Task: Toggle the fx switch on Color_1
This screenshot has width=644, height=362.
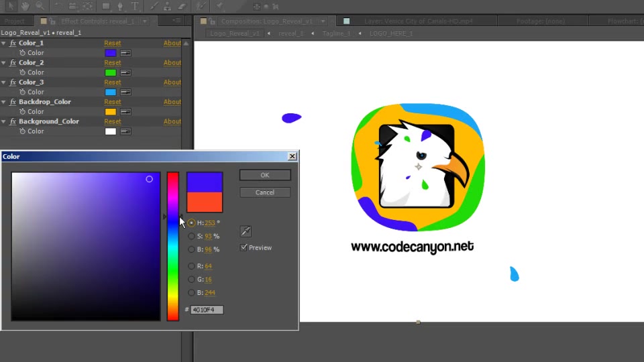Action: (x=13, y=43)
